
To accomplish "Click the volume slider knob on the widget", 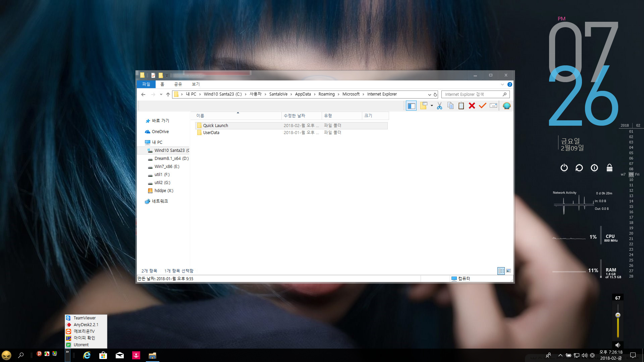I will (x=618, y=315).
